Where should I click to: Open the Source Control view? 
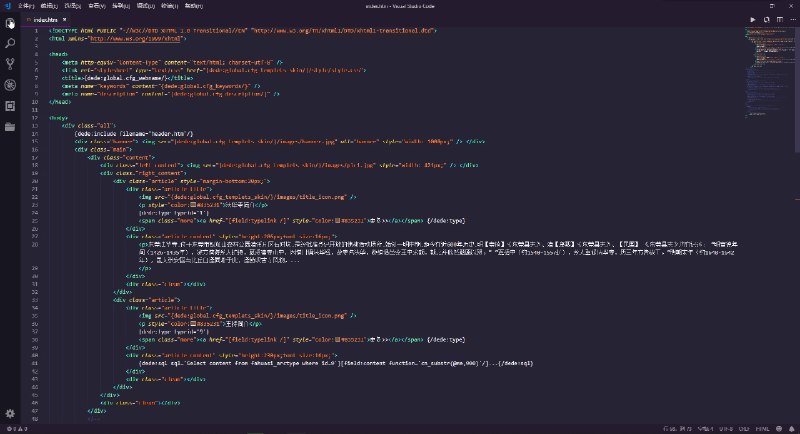[x=10, y=64]
